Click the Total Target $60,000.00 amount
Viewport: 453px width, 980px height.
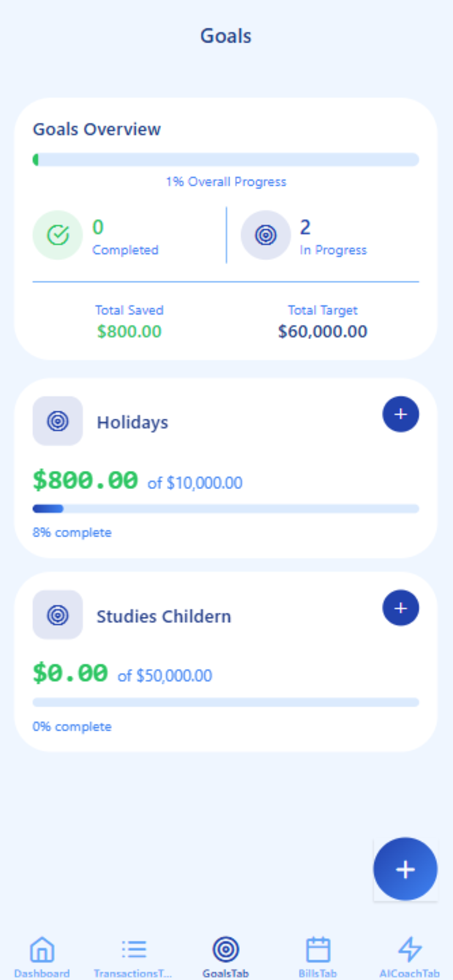pos(322,331)
